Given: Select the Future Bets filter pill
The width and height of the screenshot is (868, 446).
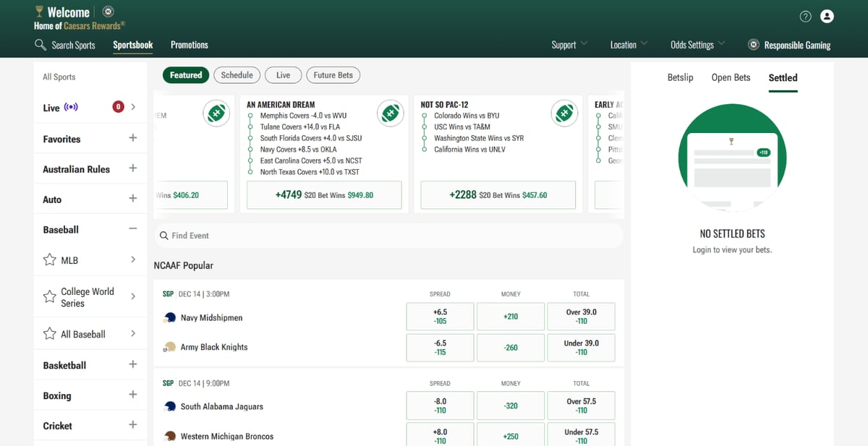Looking at the screenshot, I should (x=333, y=75).
